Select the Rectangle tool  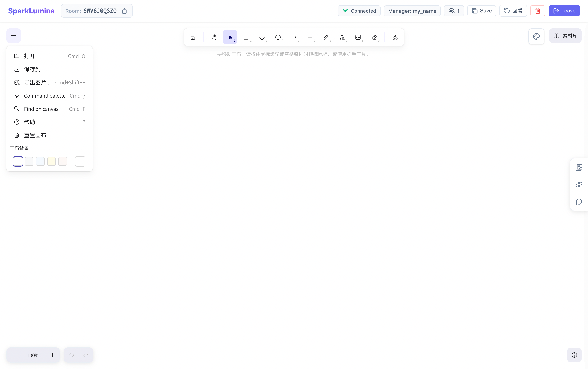246,37
